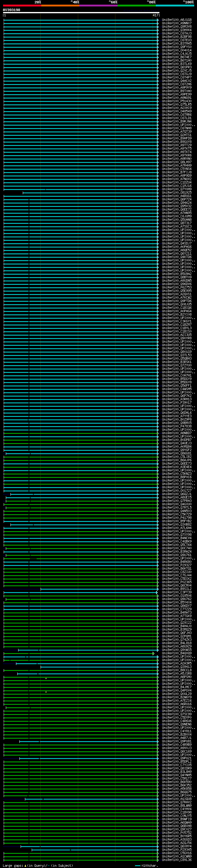Click the white query bar spanning 1 to 417
This screenshot has width=197, height=868.
click(81, 12)
